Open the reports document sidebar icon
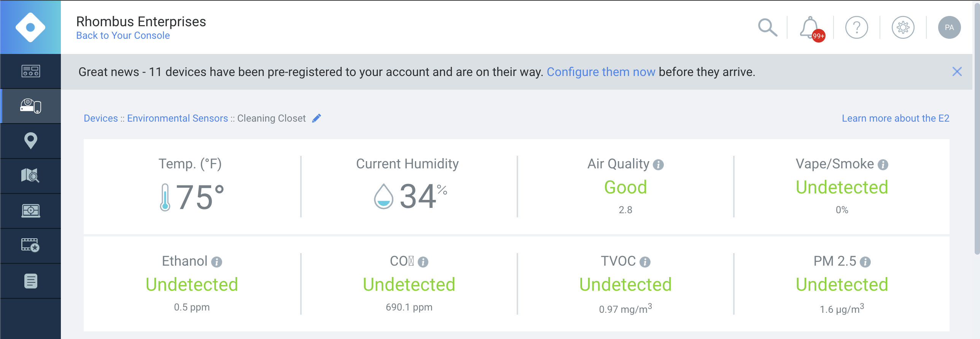This screenshot has height=339, width=980. [x=30, y=281]
